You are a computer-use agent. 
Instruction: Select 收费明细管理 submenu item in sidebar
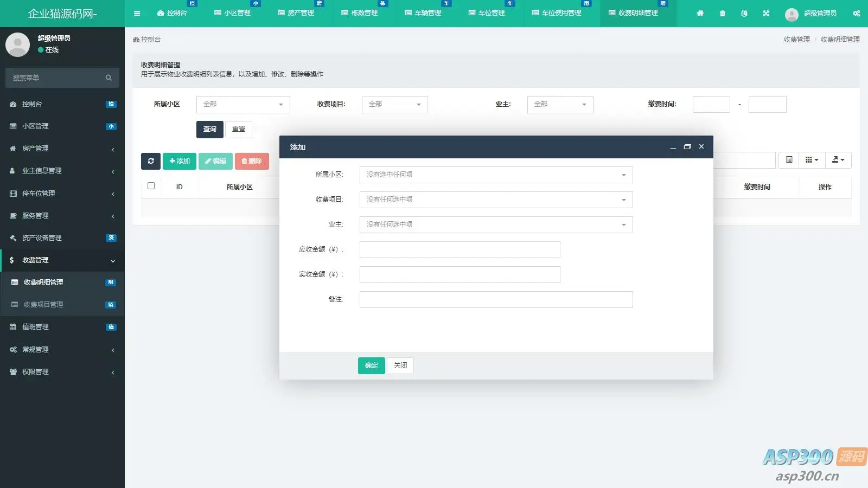pyautogui.click(x=62, y=282)
